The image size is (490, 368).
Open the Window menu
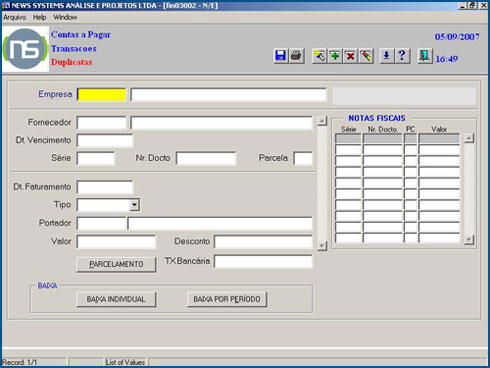[65, 17]
